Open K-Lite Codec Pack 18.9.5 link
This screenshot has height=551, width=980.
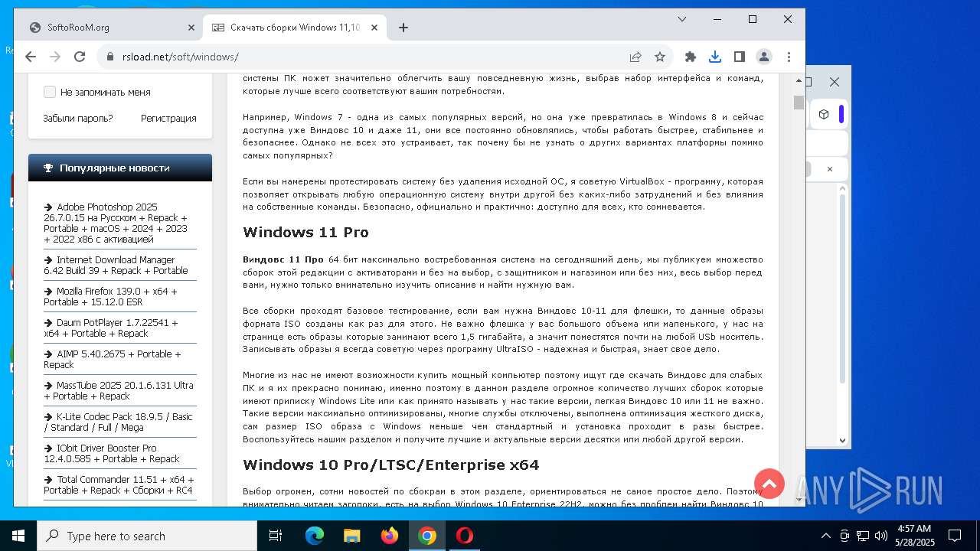tap(119, 422)
